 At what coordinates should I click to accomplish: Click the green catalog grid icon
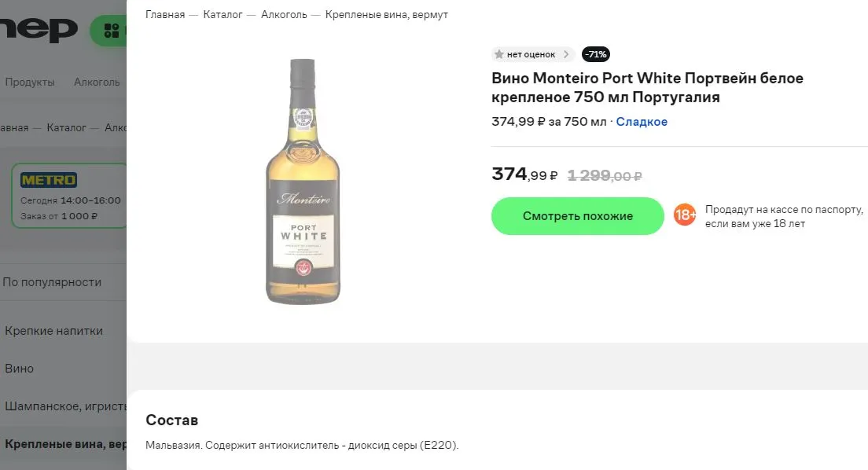pyautogui.click(x=112, y=31)
